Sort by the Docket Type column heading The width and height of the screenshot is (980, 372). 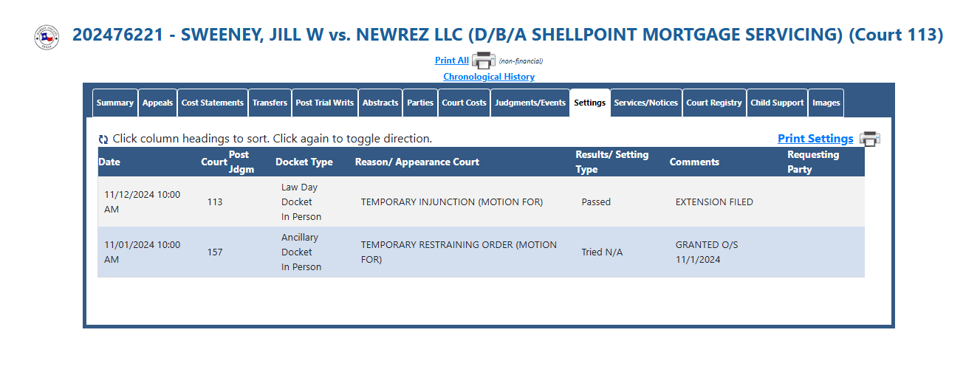(304, 162)
